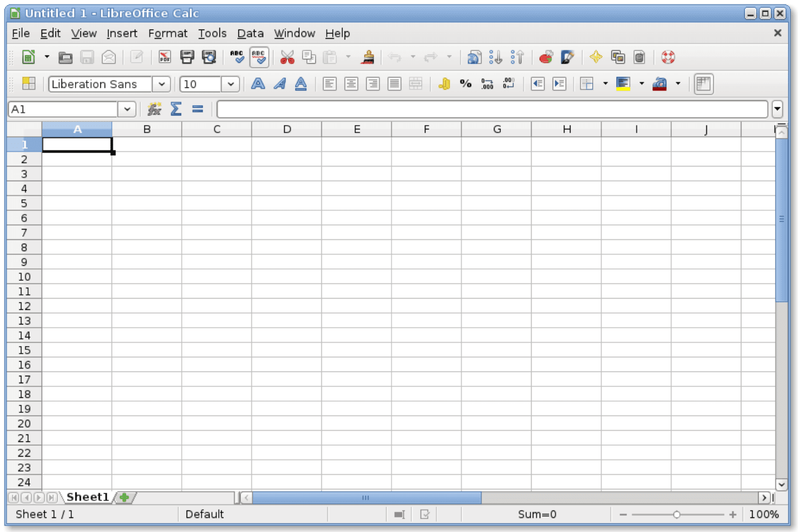Image resolution: width=798 pixels, height=532 pixels.
Task: Toggle Italic formatting
Action: coord(280,84)
